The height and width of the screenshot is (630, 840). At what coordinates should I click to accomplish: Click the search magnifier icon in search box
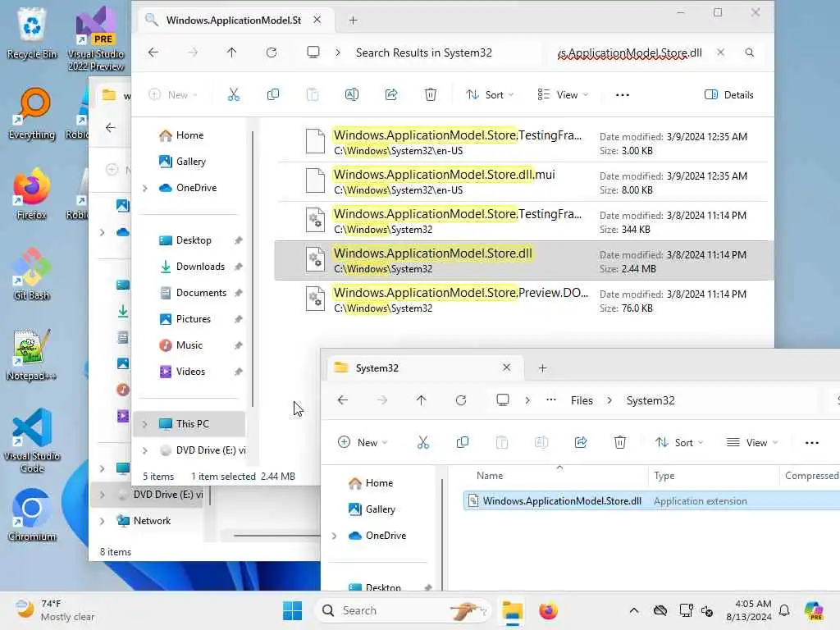(750, 52)
